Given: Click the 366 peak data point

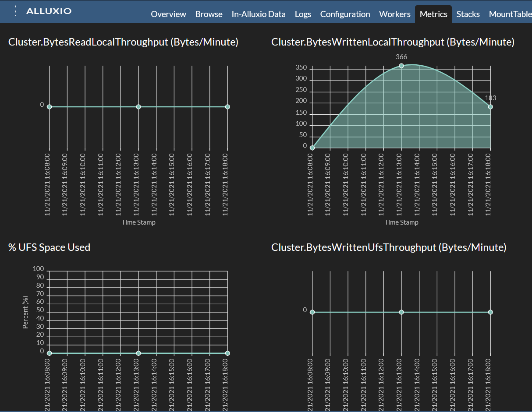Looking at the screenshot, I should (x=401, y=66).
